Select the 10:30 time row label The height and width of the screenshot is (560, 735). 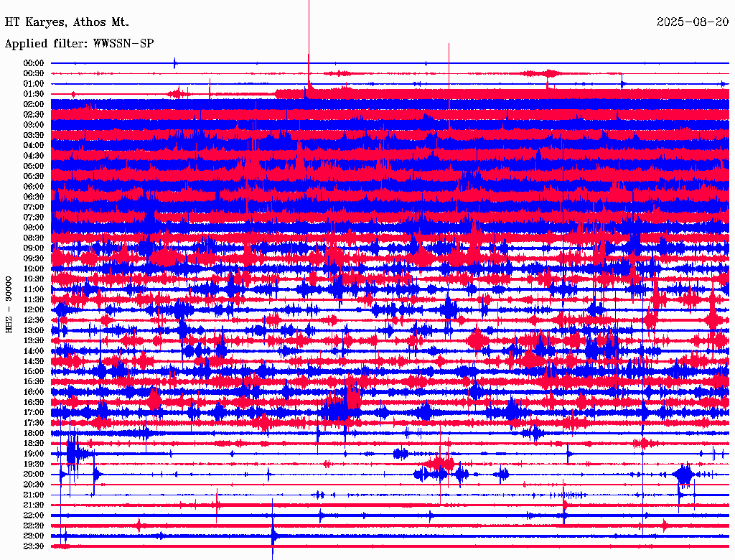coord(34,279)
